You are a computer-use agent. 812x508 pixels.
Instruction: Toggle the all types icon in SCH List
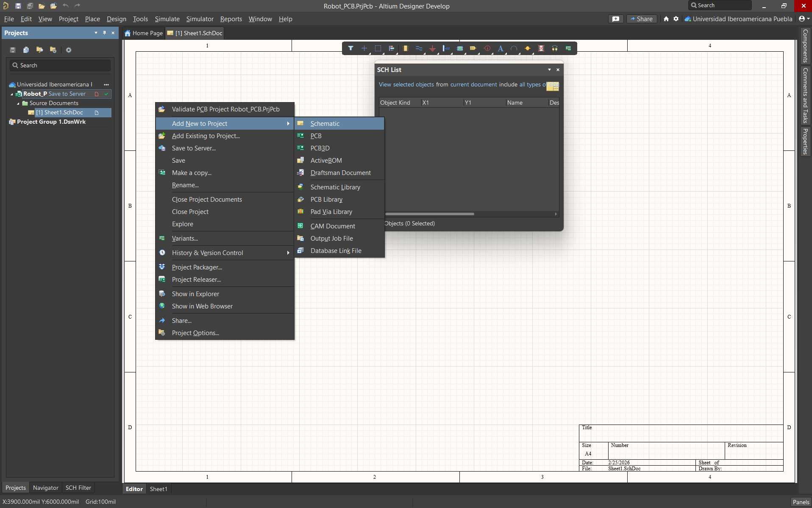[x=553, y=86]
